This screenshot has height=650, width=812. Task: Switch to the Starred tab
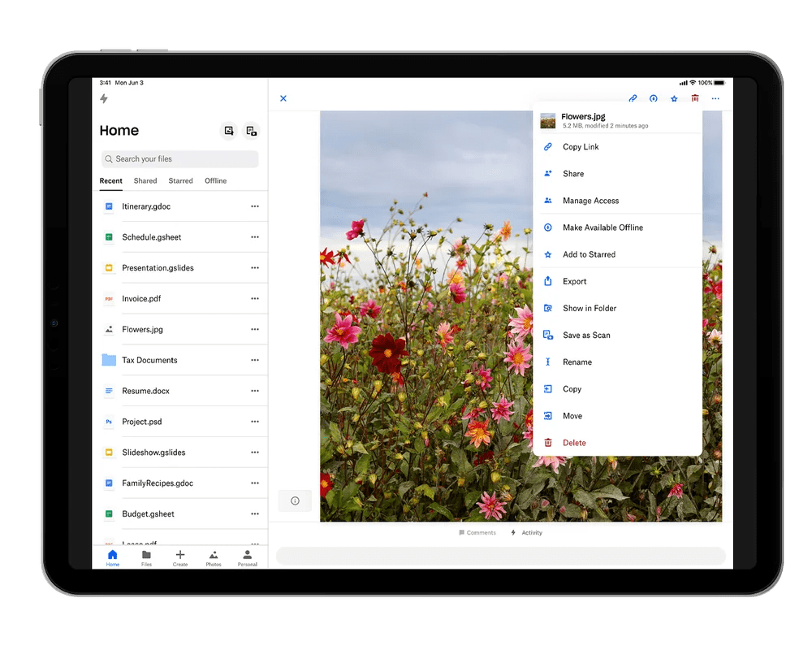pyautogui.click(x=180, y=181)
